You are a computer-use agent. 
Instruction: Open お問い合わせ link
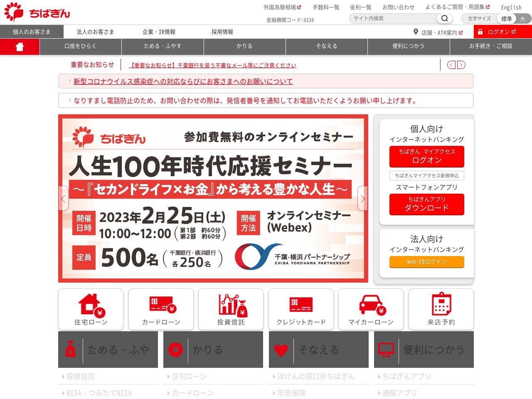click(x=399, y=7)
